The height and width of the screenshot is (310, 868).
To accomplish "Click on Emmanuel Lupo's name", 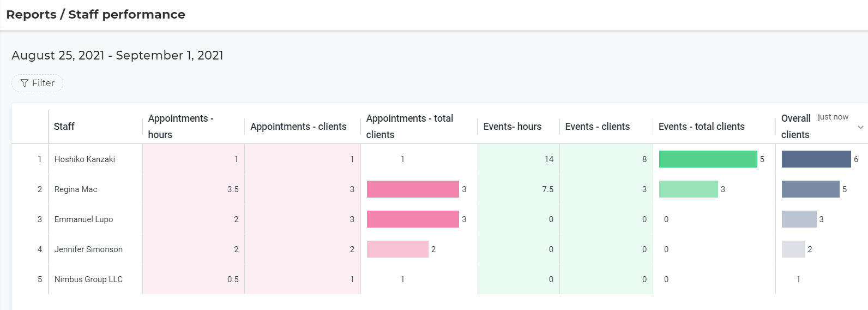I will pyautogui.click(x=83, y=219).
